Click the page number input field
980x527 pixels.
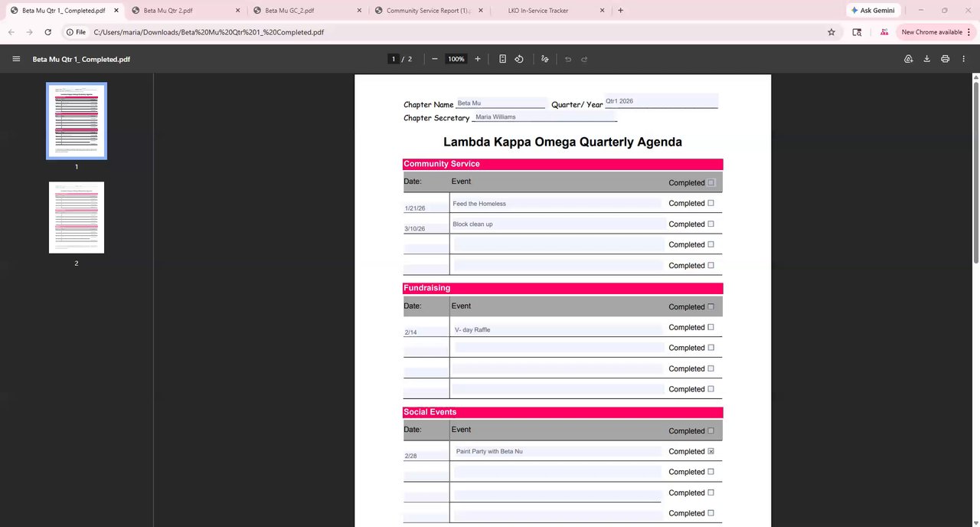[394, 59]
